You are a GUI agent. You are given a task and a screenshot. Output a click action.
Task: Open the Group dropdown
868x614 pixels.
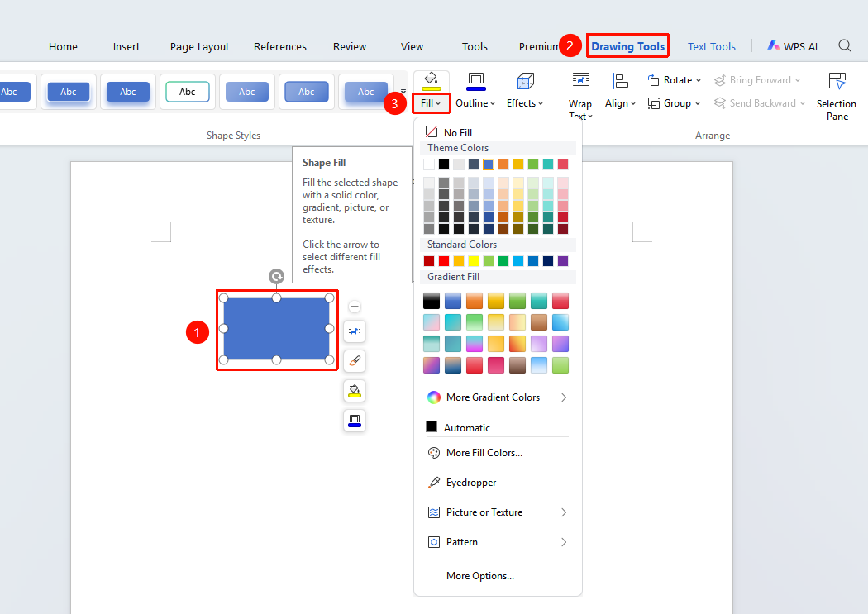tap(674, 103)
